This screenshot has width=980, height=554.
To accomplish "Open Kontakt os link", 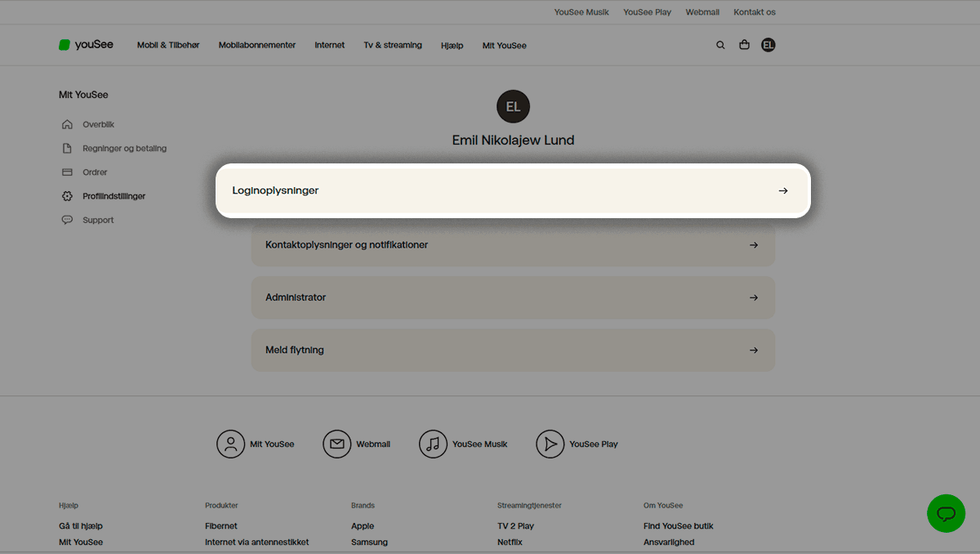I will coord(755,12).
